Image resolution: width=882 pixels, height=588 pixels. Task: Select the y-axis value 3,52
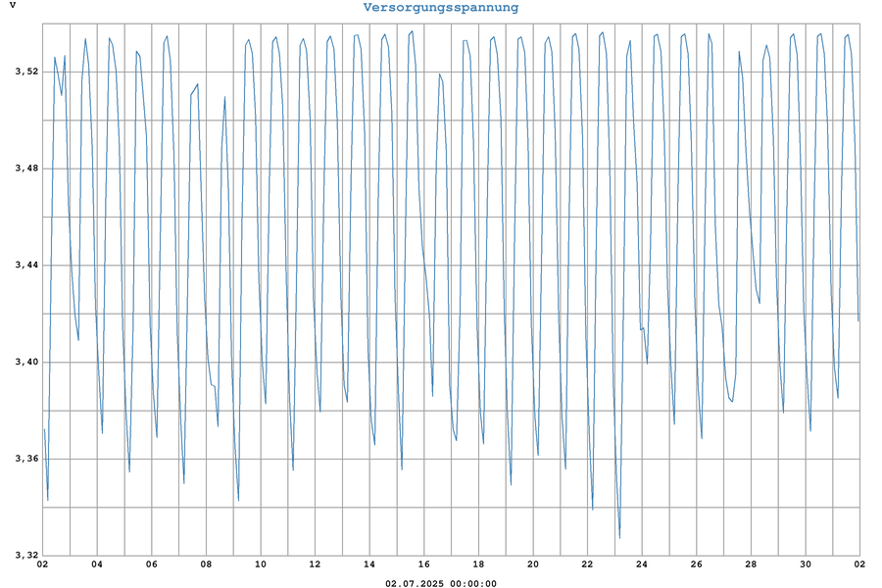(26, 72)
